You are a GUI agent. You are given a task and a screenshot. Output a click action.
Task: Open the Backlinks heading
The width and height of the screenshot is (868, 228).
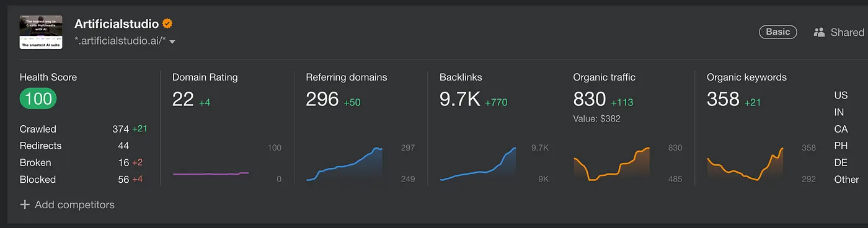coord(461,77)
